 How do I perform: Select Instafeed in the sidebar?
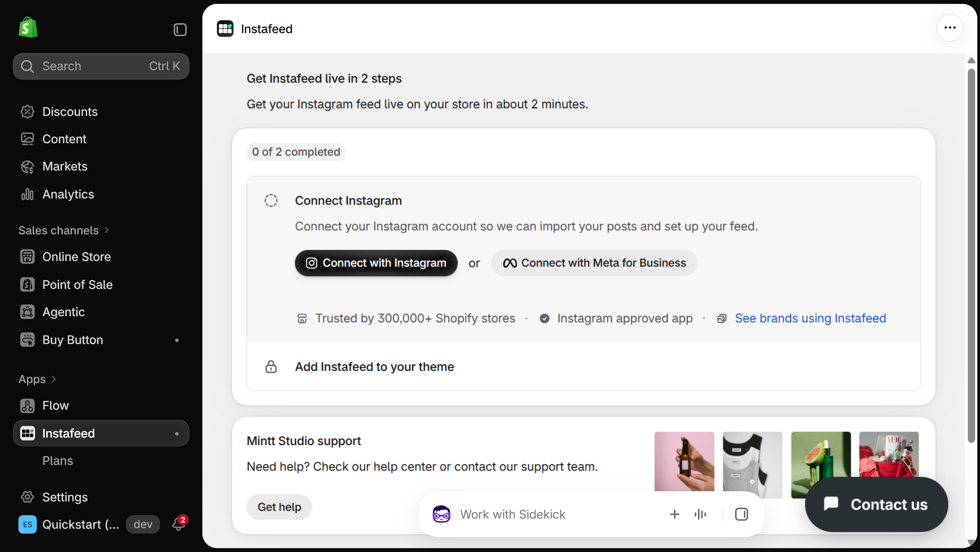click(x=101, y=433)
